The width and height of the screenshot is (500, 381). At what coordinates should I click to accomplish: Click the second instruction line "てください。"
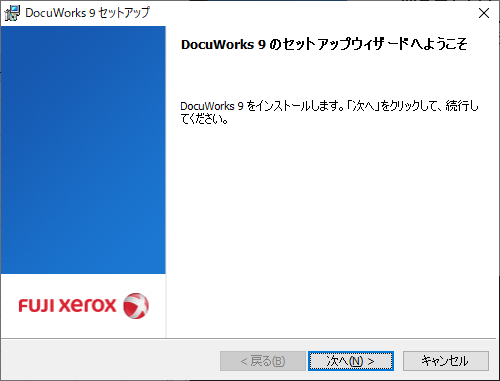tap(204, 119)
